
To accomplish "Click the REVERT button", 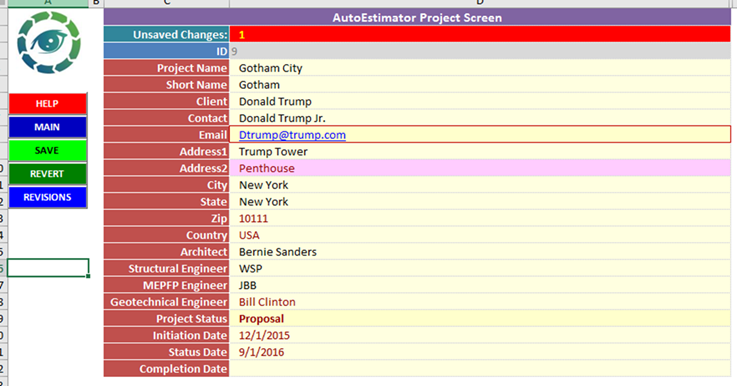I will [x=47, y=174].
